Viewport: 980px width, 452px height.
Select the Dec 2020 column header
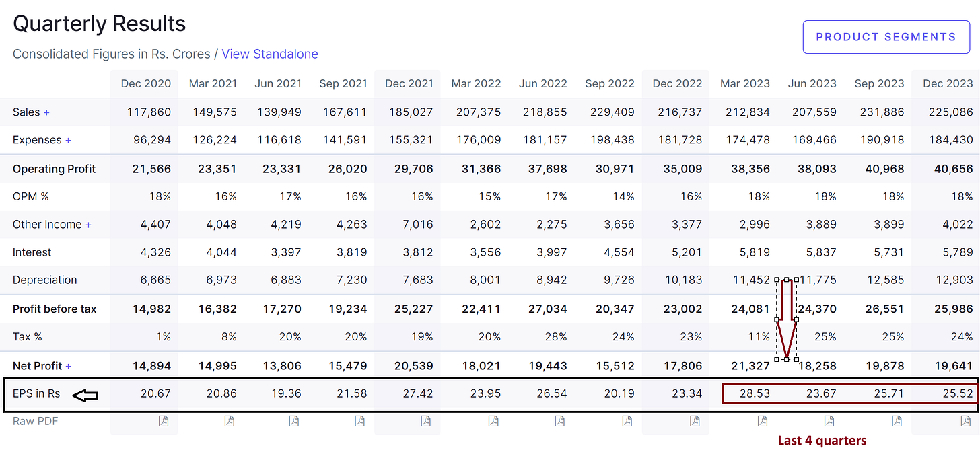click(x=146, y=84)
